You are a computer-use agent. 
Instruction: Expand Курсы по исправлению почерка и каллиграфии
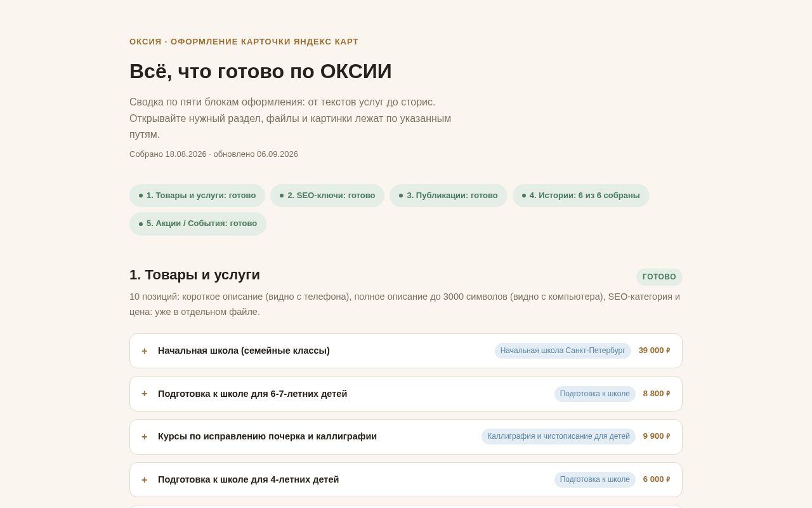[406, 436]
